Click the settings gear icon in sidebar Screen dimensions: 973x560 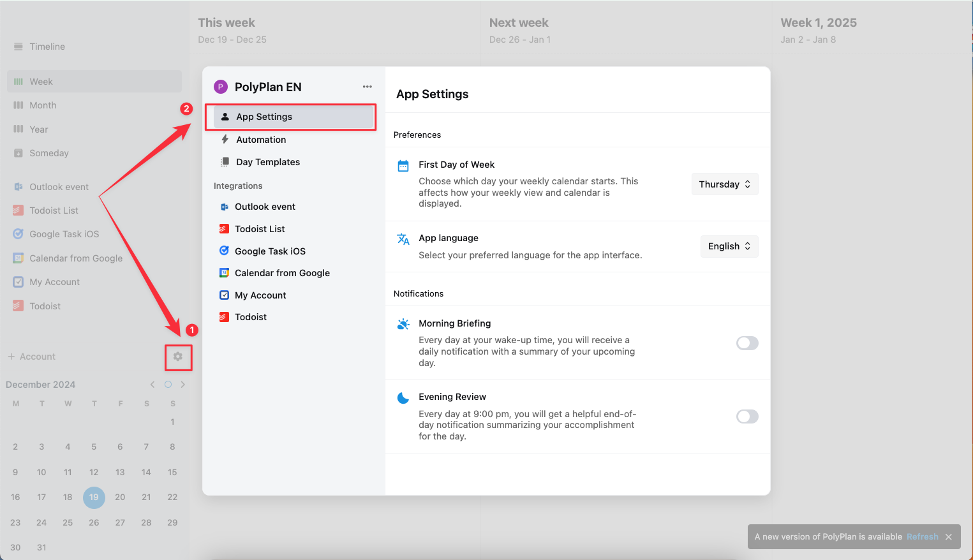coord(178,357)
